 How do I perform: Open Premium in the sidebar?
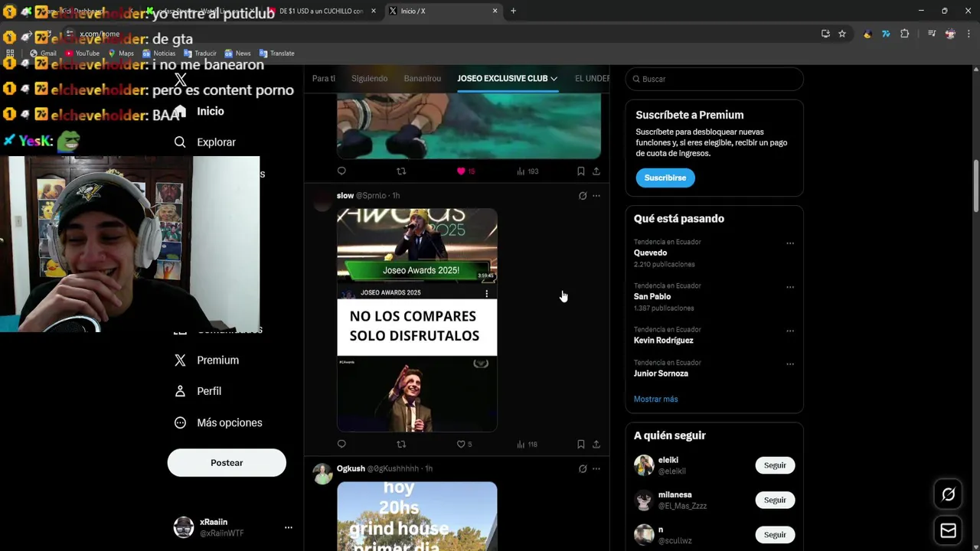206,360
